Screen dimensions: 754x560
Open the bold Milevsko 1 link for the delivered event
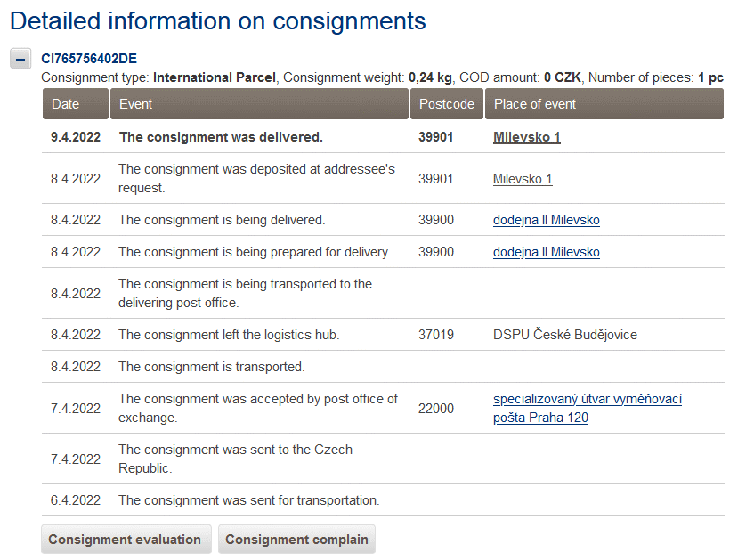tap(526, 137)
